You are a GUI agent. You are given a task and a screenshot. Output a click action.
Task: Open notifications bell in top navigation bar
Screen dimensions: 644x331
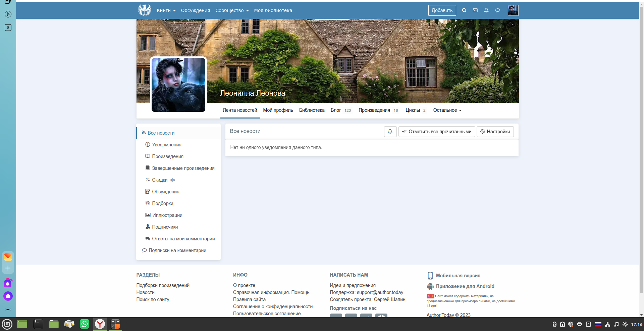[x=486, y=10]
